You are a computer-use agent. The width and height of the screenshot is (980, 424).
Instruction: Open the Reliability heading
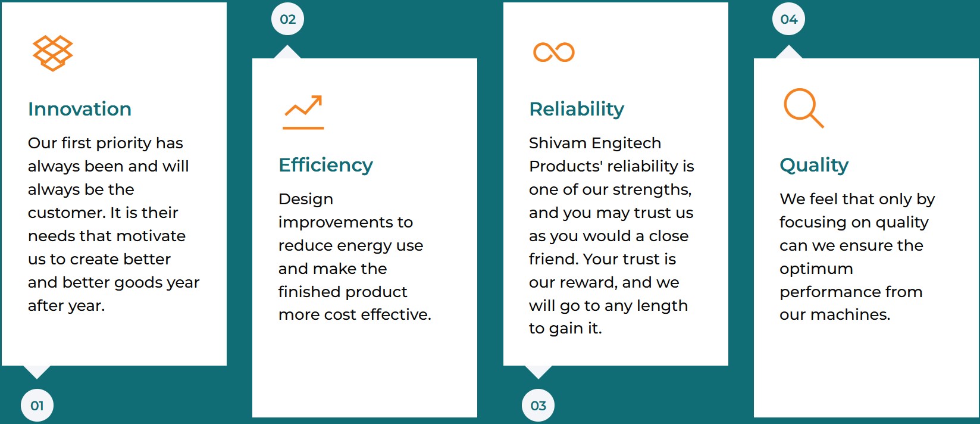(577, 109)
